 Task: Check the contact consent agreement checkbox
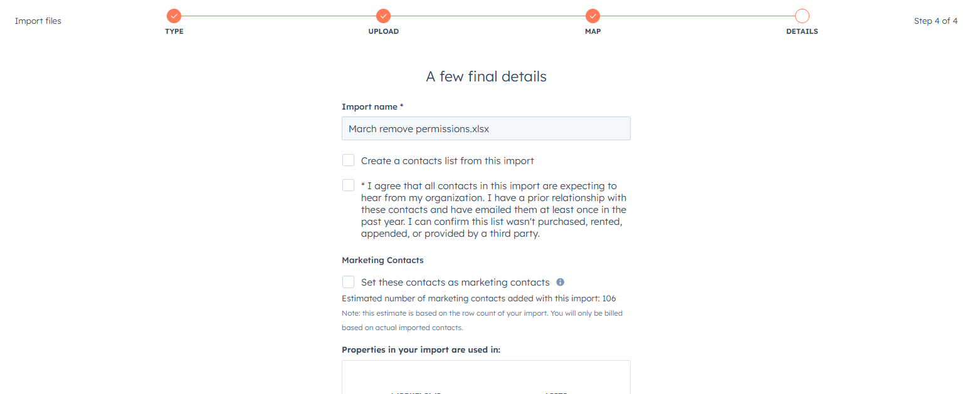[x=348, y=185]
